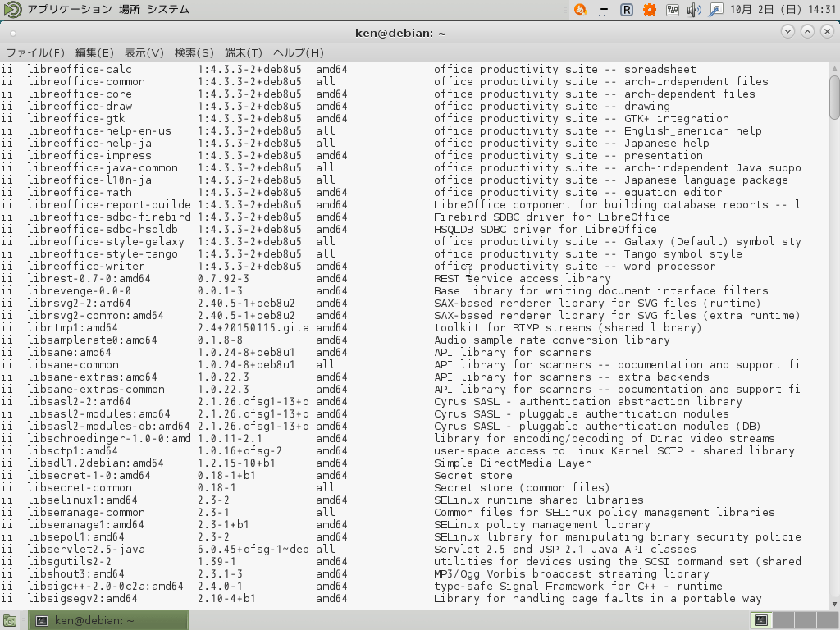This screenshot has height=630, width=840.
Task: Click the MATE logo icon in top panel
Action: [13, 10]
